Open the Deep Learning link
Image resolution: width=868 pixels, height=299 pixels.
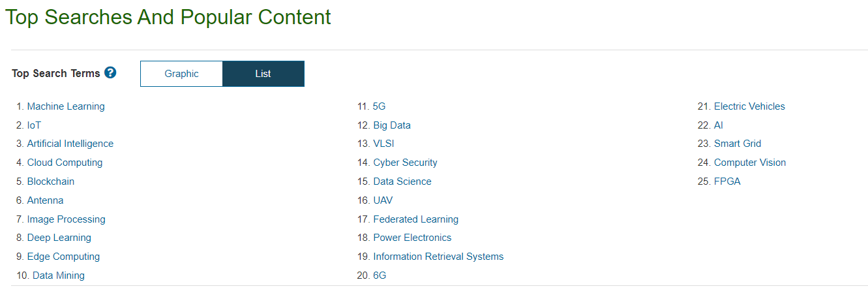click(59, 238)
